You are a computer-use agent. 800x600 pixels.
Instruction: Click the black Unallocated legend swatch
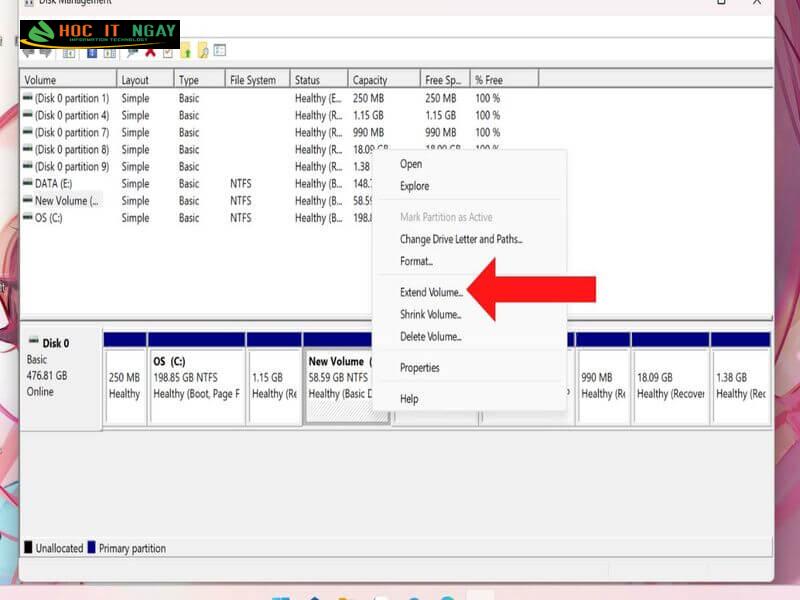[x=28, y=547]
